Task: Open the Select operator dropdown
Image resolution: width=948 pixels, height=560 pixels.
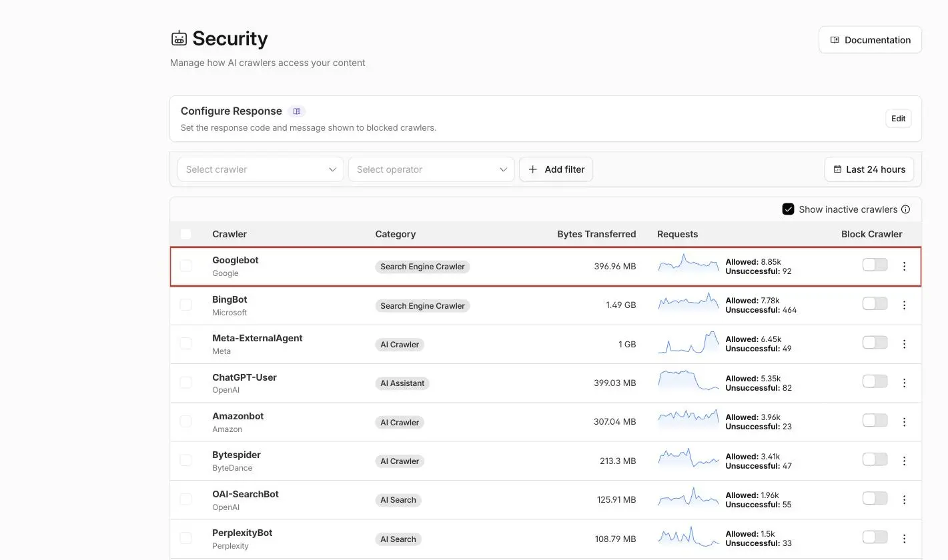Action: 432,169
